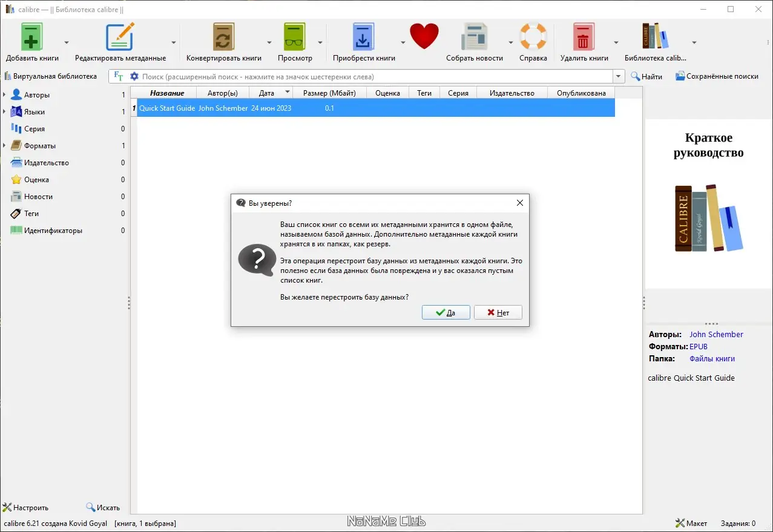The width and height of the screenshot is (773, 532).
Task: Select Identifiers (Идентификаторы) category
Action: point(53,231)
